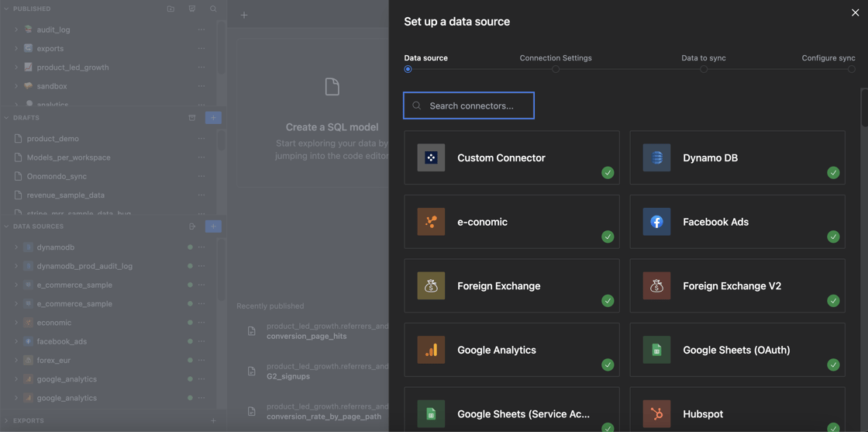This screenshot has height=432, width=868.
Task: Close the Set up a data source panel
Action: pyautogui.click(x=855, y=12)
